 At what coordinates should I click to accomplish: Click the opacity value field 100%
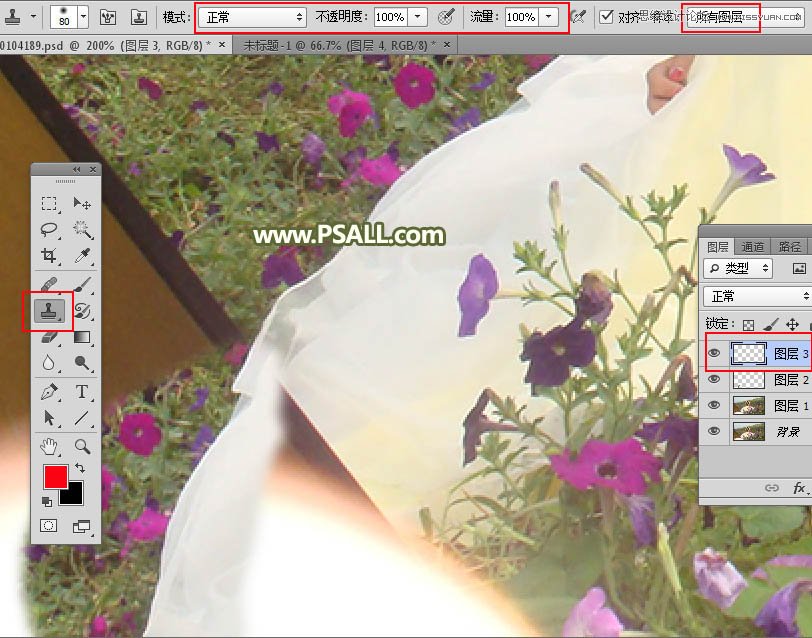pyautogui.click(x=390, y=17)
